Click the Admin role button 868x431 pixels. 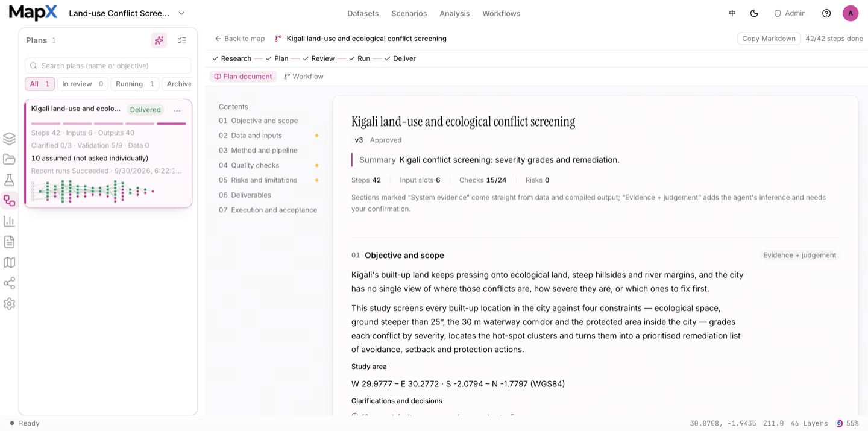790,13
